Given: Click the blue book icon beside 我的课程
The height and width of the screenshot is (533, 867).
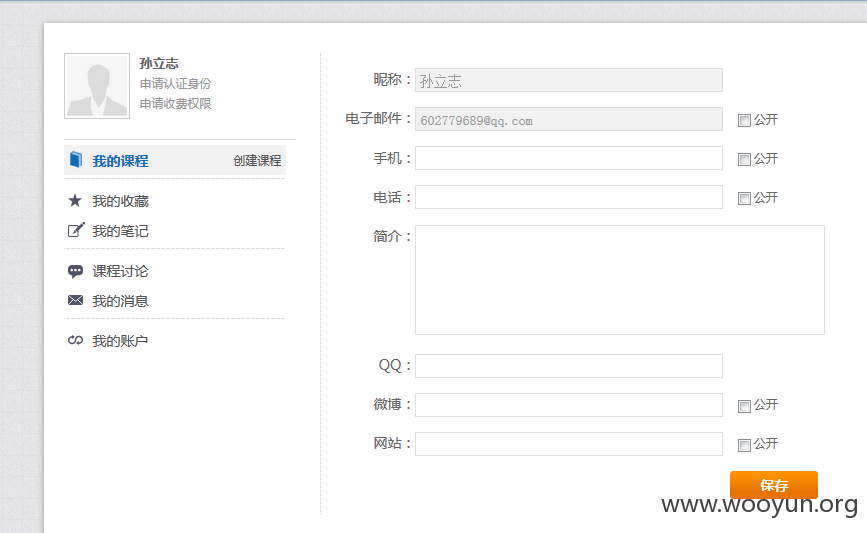Looking at the screenshot, I should pyautogui.click(x=76, y=160).
